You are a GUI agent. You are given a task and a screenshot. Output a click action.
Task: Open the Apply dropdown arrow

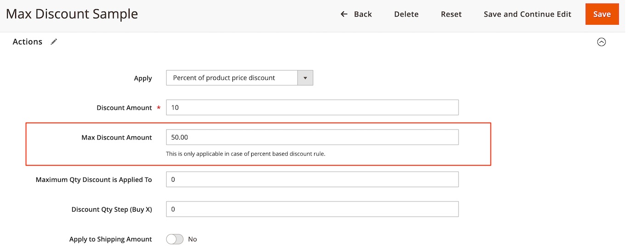[x=305, y=78]
